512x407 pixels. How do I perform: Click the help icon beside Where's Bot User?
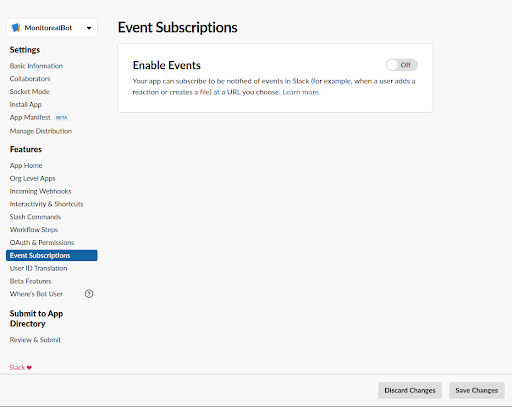click(89, 294)
